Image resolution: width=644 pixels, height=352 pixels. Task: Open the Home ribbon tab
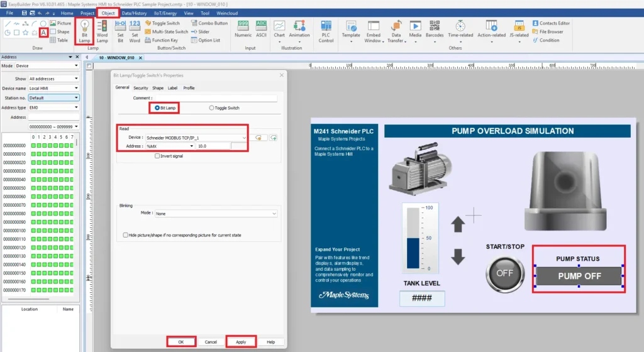pos(67,13)
